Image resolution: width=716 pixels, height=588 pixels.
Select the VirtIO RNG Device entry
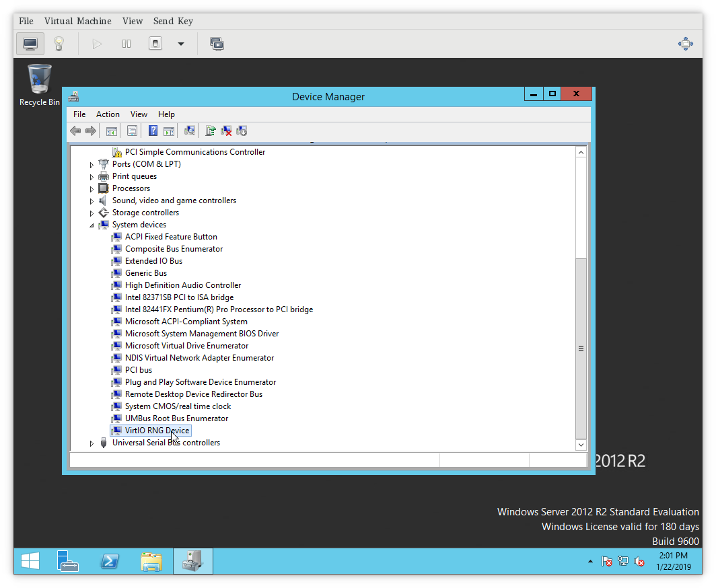click(x=157, y=431)
